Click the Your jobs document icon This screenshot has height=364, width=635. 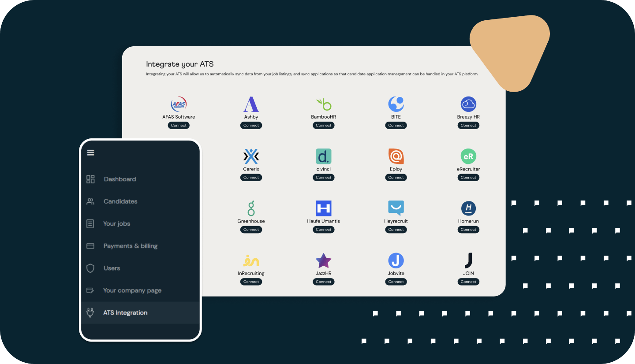[90, 223]
